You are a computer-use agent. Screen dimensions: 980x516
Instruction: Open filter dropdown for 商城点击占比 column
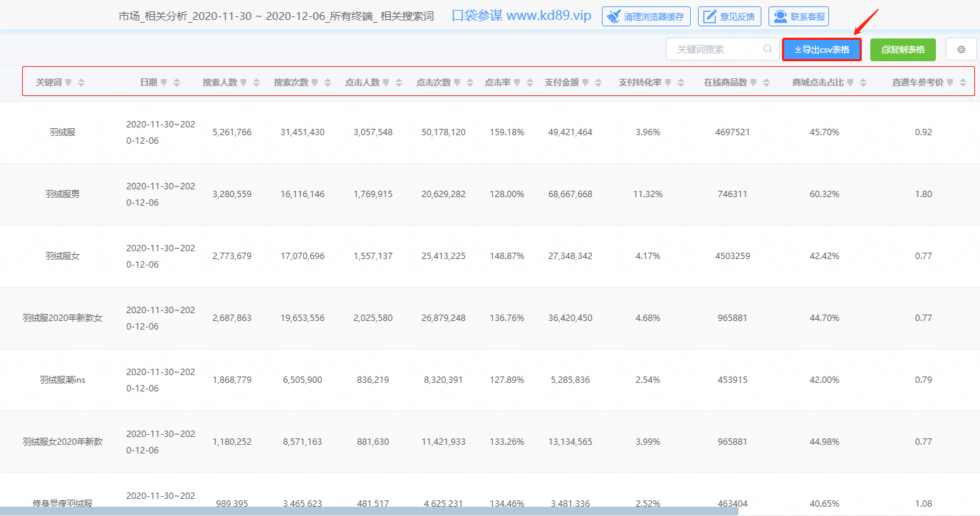pos(850,83)
